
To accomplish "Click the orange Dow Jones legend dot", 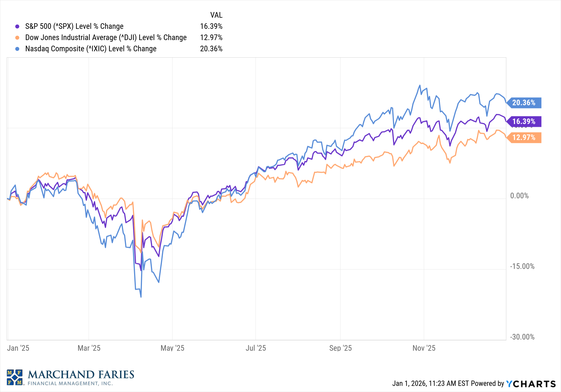I will point(17,38).
